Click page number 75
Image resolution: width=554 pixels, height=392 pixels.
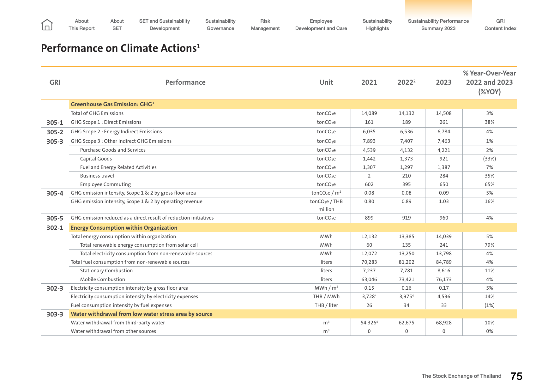(x=516, y=376)
